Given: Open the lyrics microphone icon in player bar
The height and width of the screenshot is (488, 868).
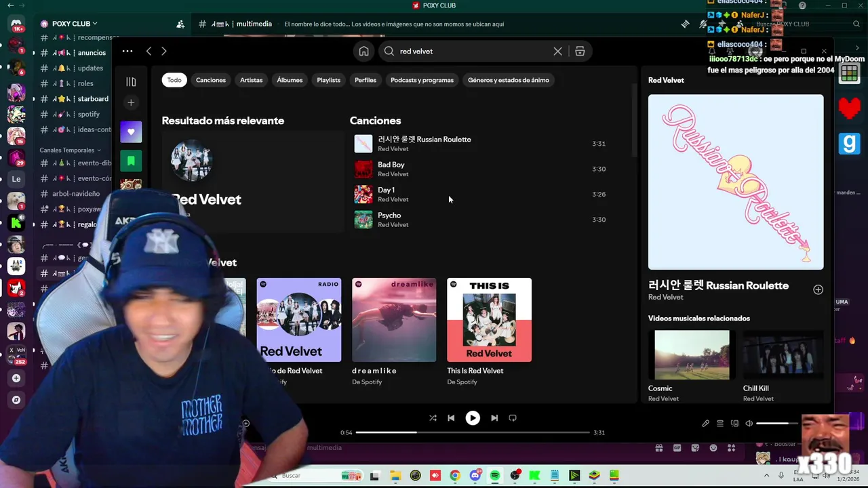Looking at the screenshot, I should [705, 424].
